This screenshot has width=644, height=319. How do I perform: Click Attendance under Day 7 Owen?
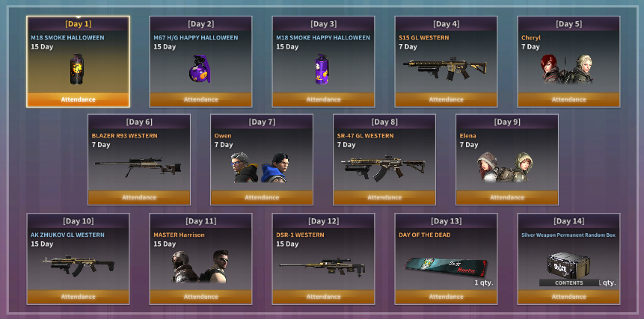tap(262, 198)
